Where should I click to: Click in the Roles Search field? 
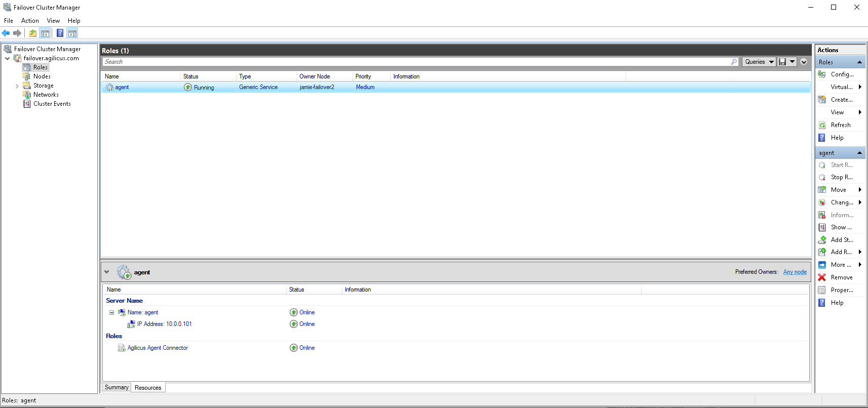pyautogui.click(x=415, y=62)
